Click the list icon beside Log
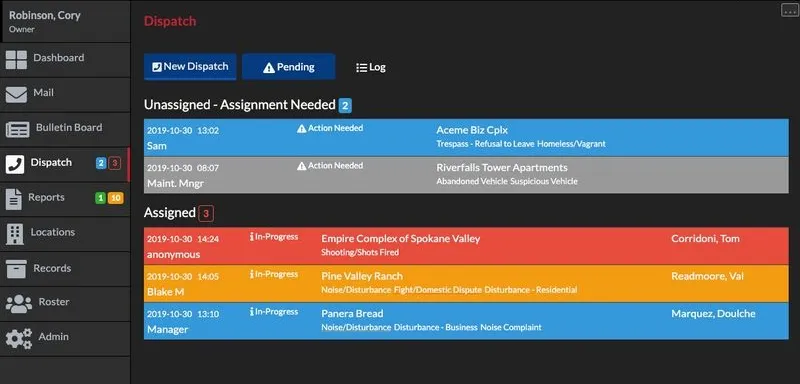This screenshot has width=800, height=384. (x=362, y=67)
